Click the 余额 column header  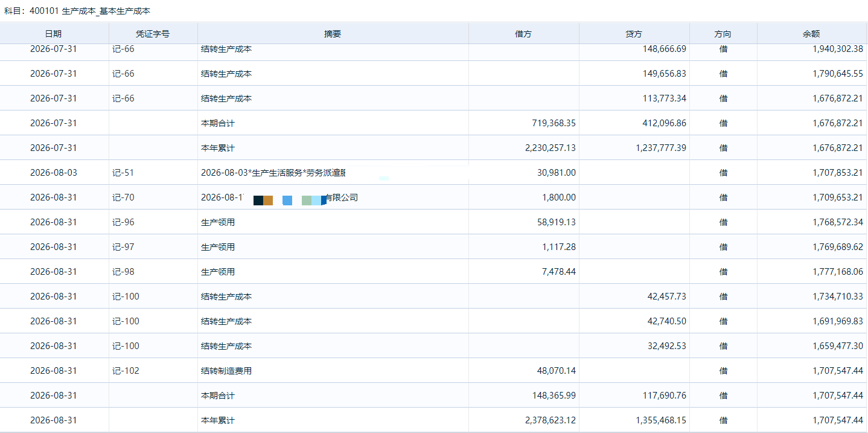tap(811, 34)
